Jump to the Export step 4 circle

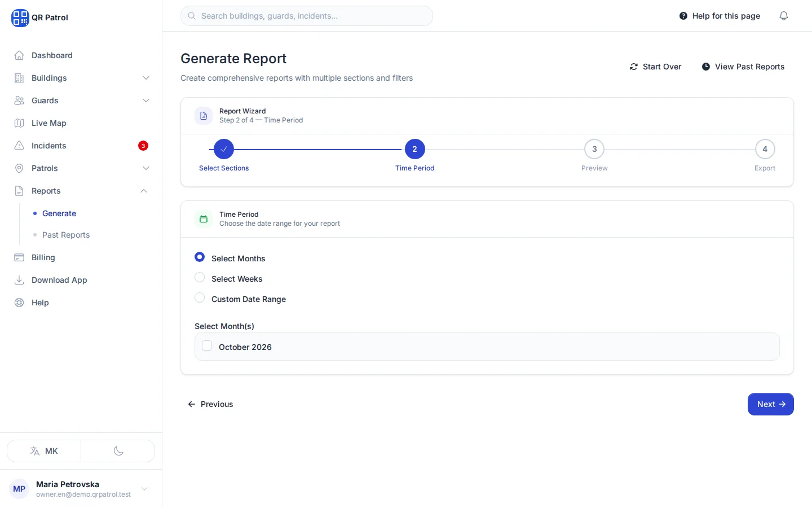pyautogui.click(x=765, y=149)
